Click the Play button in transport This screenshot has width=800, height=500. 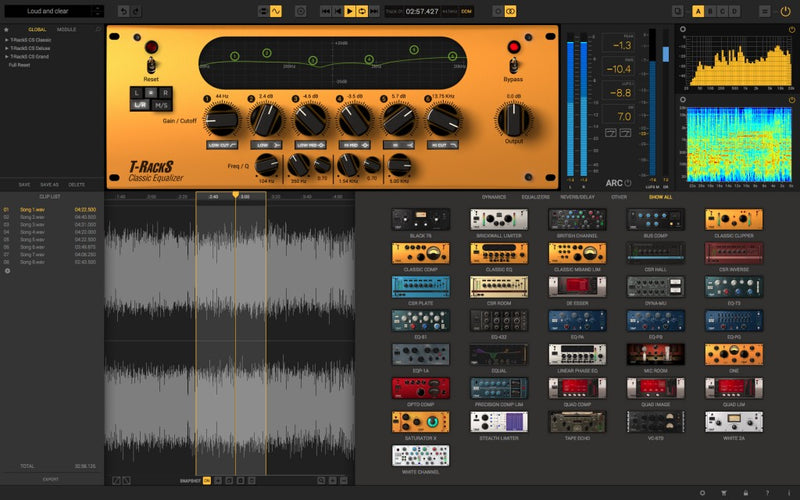pyautogui.click(x=350, y=11)
